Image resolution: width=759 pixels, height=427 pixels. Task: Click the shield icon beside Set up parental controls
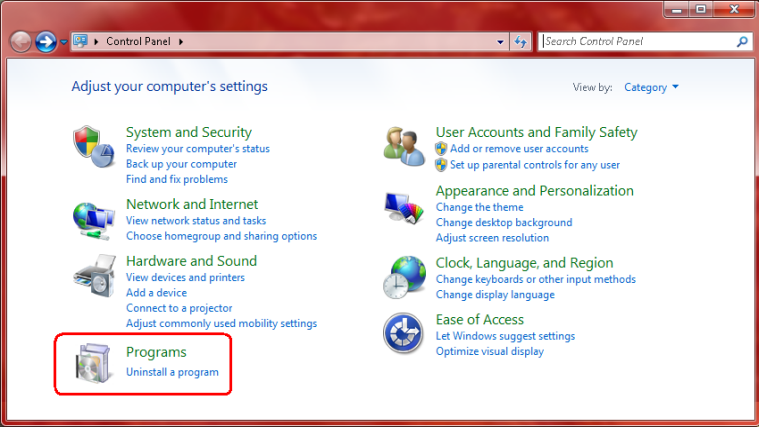tap(441, 165)
